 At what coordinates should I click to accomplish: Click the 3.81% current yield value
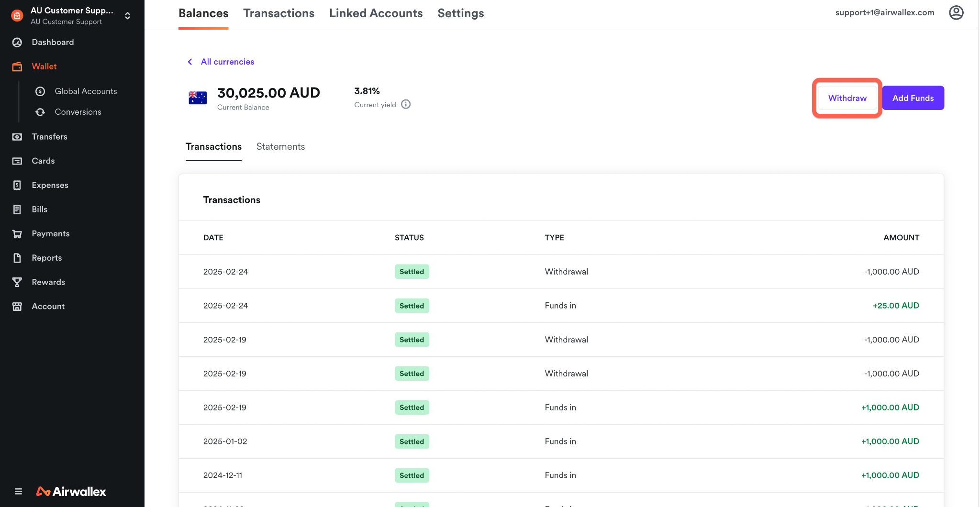[x=367, y=91]
